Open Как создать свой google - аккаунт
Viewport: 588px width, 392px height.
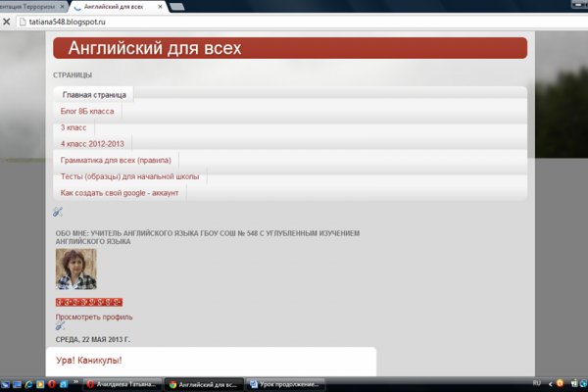120,193
